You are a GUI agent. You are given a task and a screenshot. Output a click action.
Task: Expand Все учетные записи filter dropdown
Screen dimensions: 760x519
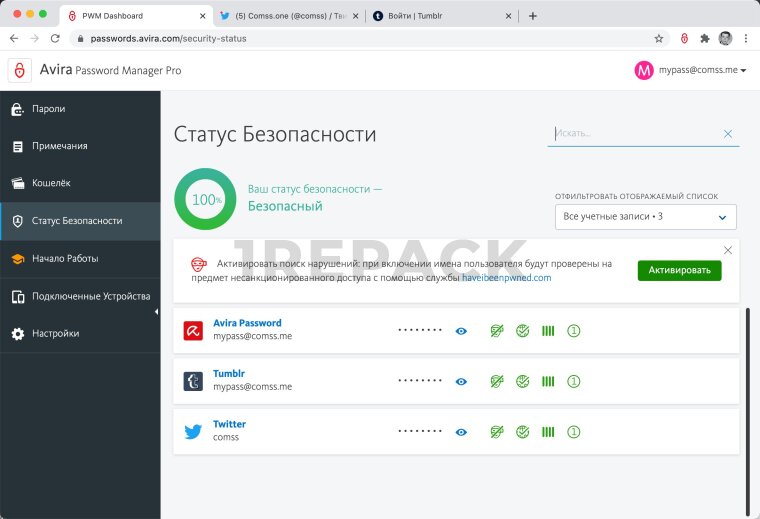pos(646,217)
